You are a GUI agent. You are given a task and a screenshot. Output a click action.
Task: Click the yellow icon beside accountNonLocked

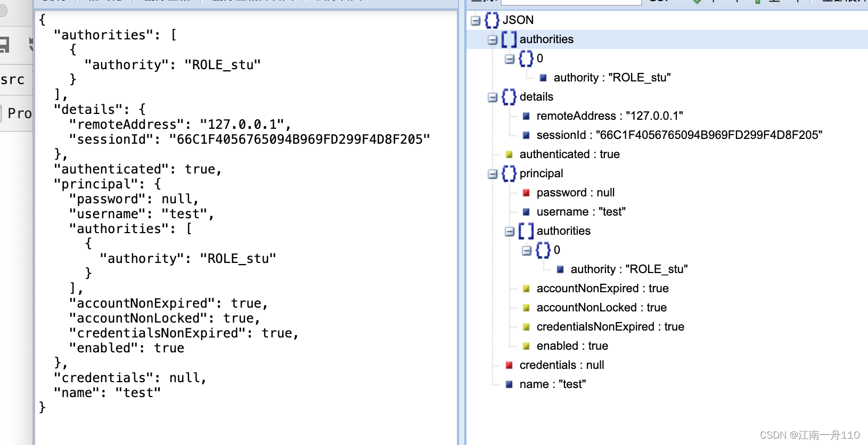point(526,308)
